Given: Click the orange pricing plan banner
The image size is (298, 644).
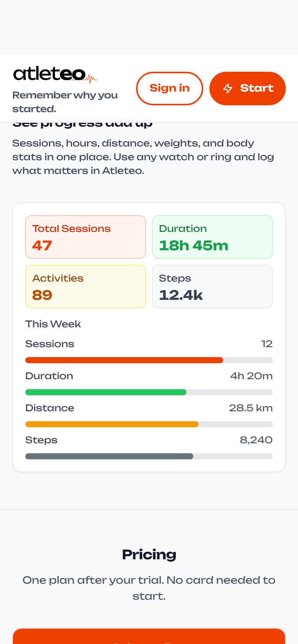Looking at the screenshot, I should click(149, 636).
